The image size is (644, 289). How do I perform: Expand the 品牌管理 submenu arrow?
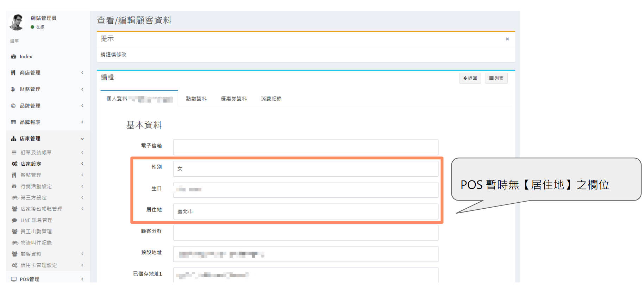[82, 106]
